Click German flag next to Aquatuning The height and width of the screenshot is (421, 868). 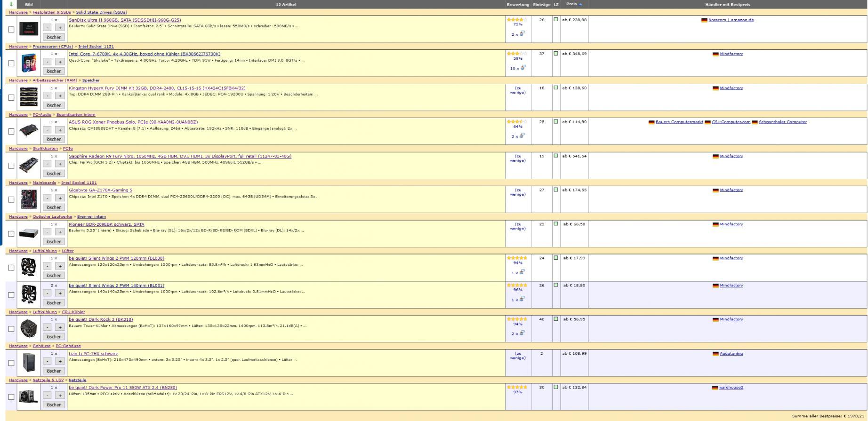(x=715, y=354)
